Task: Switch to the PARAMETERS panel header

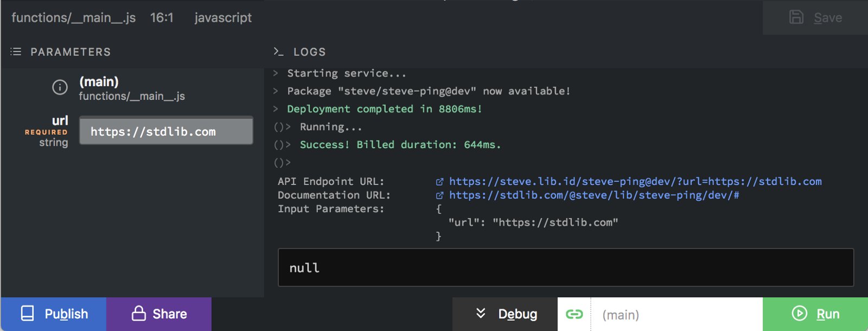Action: pos(71,52)
